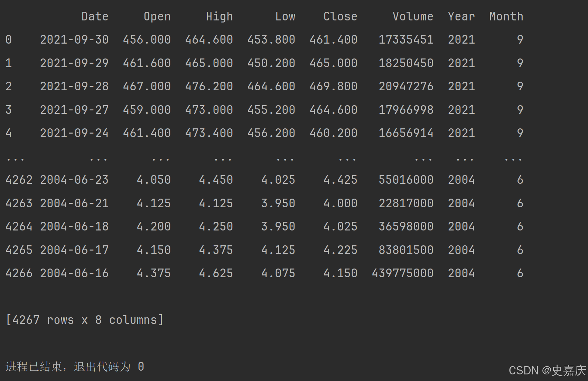
Task: Click the Month column header
Action: tap(506, 16)
